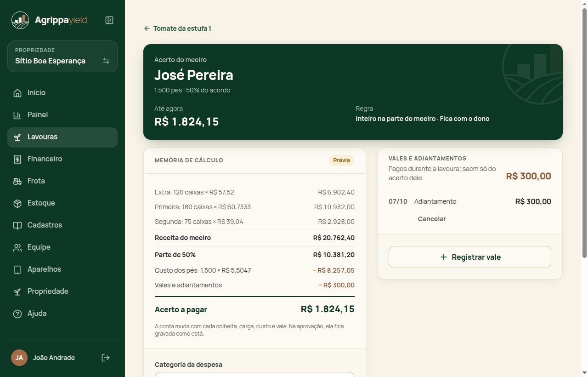This screenshot has height=377, width=588.
Task: Log out using the exit icon
Action: tap(106, 358)
